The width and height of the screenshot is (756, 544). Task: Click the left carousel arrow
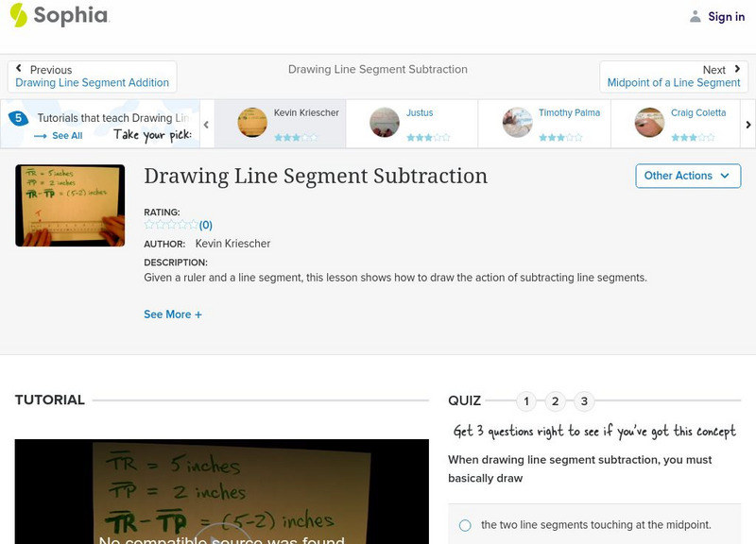pos(206,124)
